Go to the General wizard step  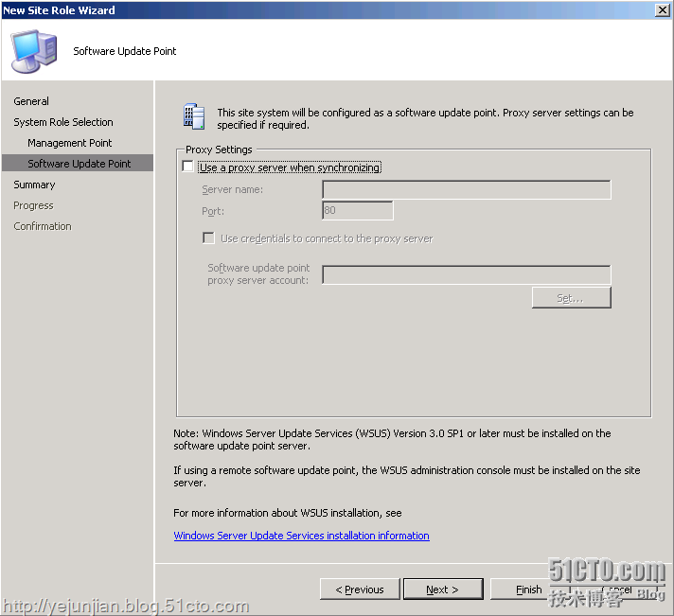coord(31,101)
